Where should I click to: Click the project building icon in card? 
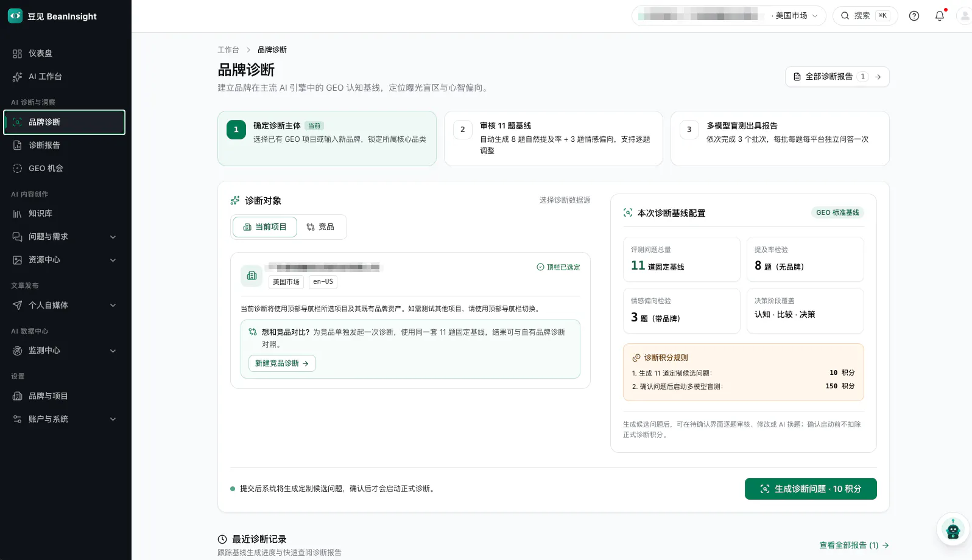coord(252,276)
